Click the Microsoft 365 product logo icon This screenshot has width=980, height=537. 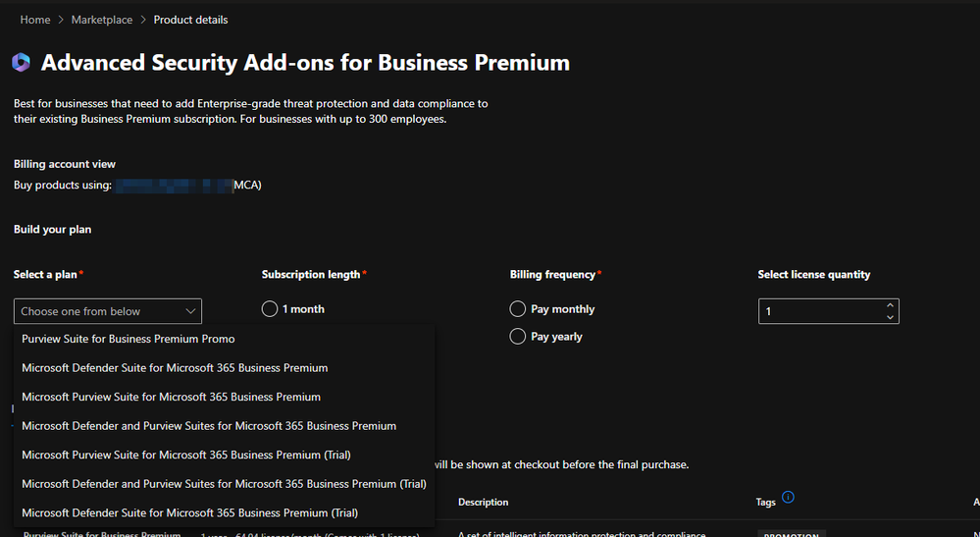click(x=22, y=63)
